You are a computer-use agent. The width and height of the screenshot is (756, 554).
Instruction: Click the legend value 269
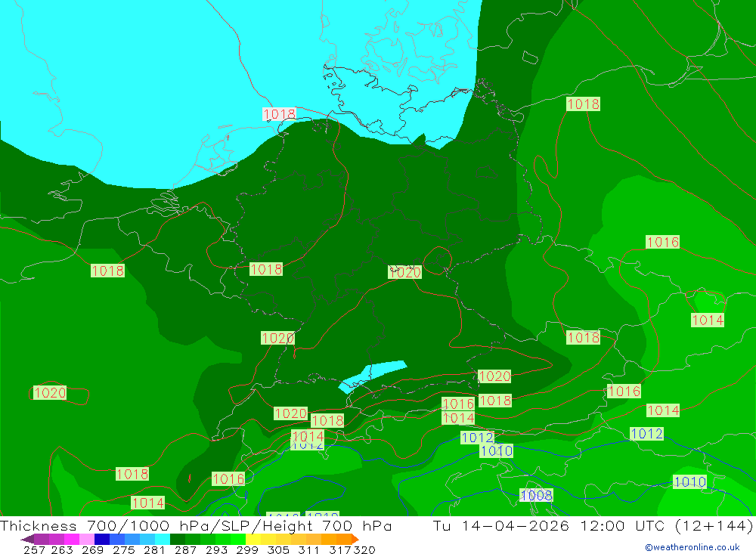point(92,549)
